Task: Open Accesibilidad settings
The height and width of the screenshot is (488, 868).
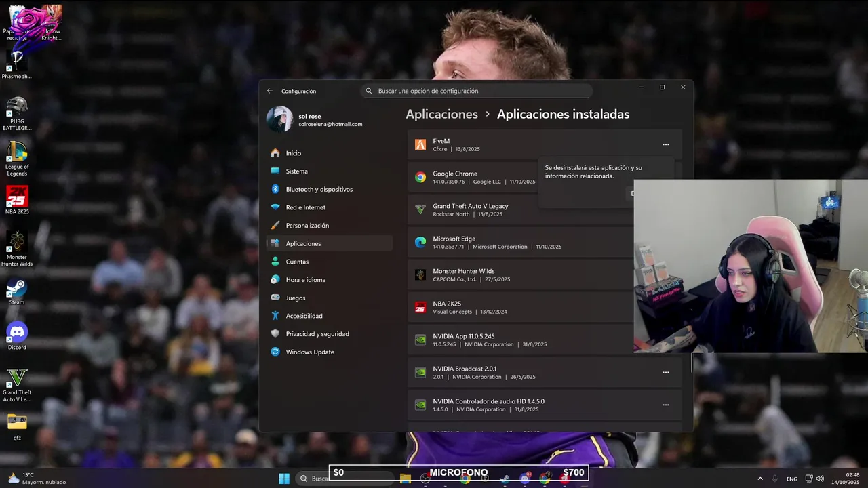Action: point(330,316)
